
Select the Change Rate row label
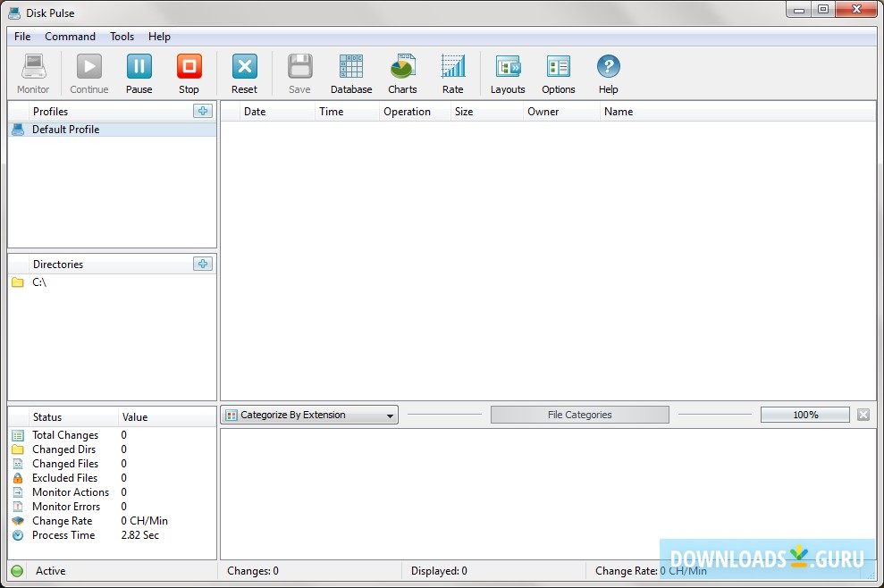(62, 521)
